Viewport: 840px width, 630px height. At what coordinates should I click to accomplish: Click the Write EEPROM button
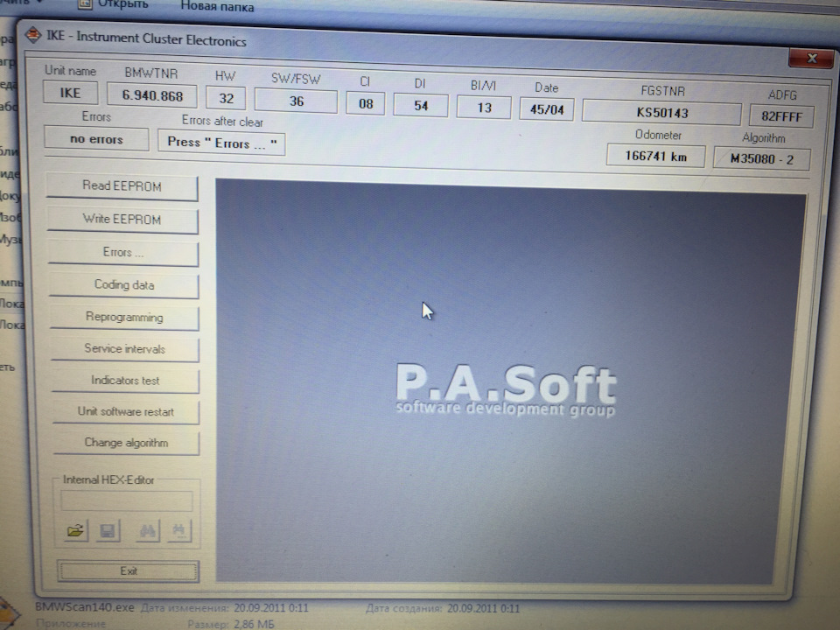coord(122,219)
